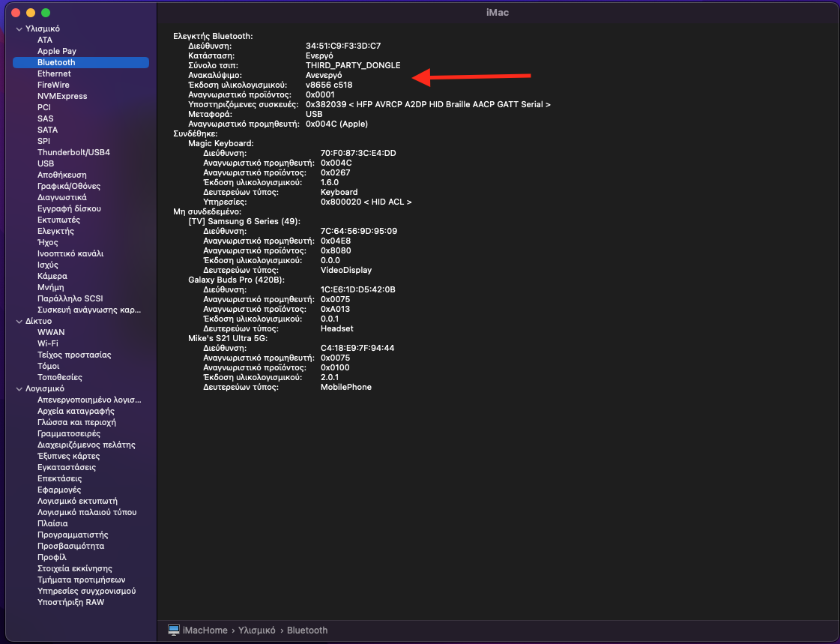Select Ήχος in the sidebar
840x644 pixels.
pos(48,243)
